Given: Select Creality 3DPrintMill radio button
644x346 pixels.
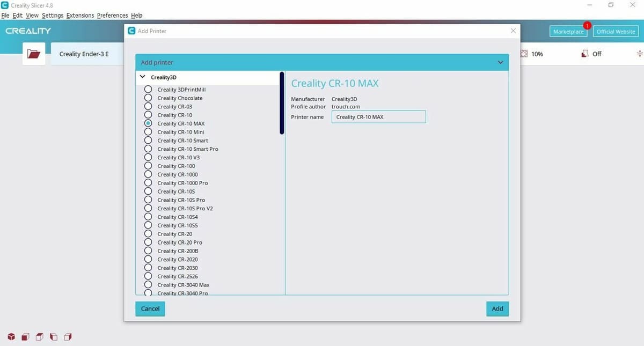Looking at the screenshot, I should point(148,90).
